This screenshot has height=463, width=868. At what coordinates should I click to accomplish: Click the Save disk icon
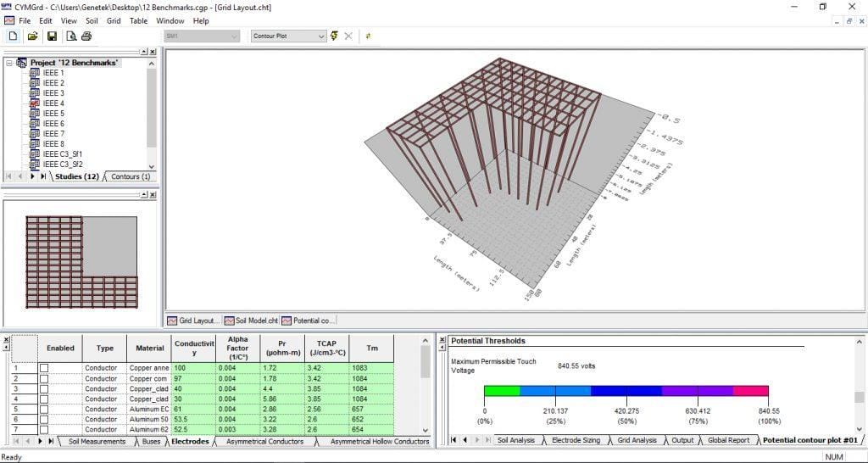[52, 36]
